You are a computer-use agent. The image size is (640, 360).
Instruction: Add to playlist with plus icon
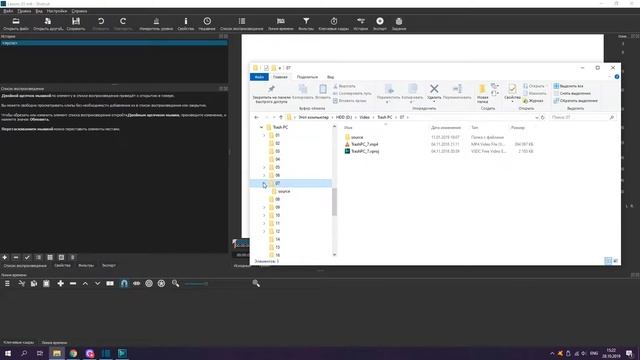coord(5,258)
